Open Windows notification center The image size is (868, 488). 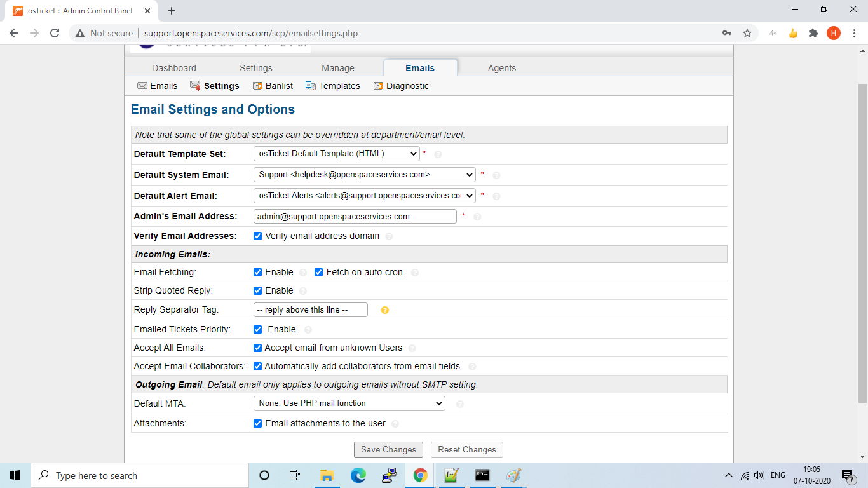[x=848, y=475]
